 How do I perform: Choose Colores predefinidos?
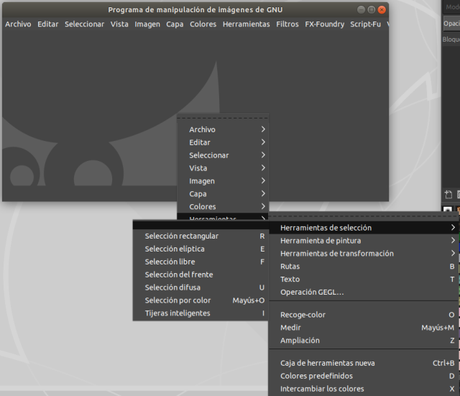pos(364,376)
